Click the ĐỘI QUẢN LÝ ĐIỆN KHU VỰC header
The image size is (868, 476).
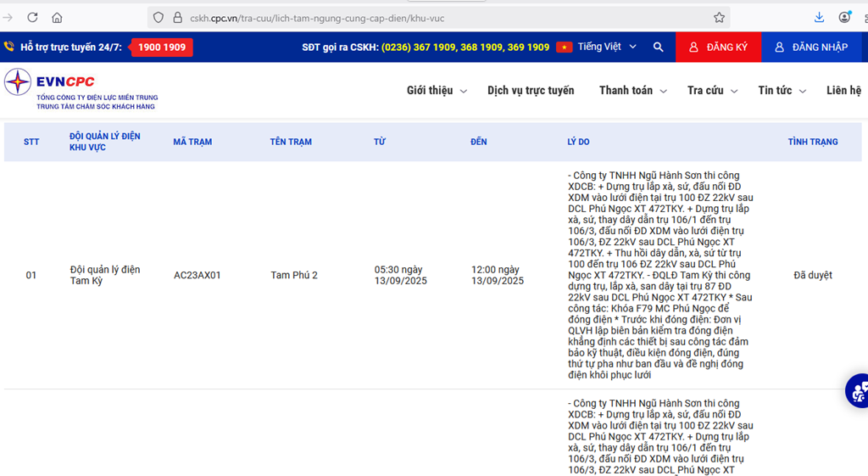104,142
